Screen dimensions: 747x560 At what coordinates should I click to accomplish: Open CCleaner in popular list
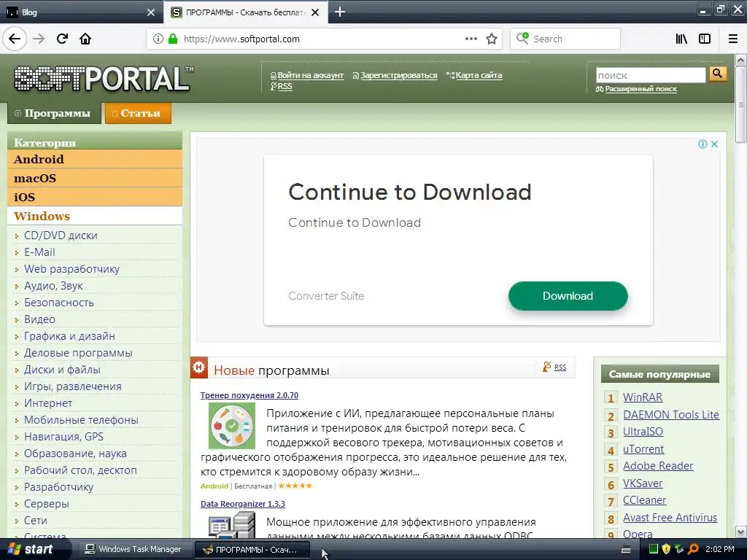[x=644, y=500]
